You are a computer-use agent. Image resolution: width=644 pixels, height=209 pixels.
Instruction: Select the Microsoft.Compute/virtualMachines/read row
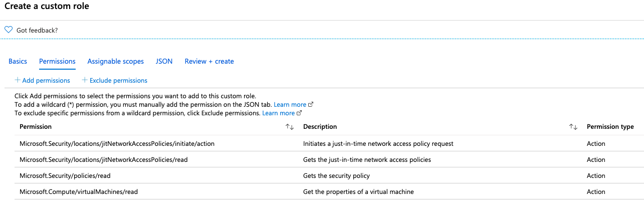click(x=78, y=192)
